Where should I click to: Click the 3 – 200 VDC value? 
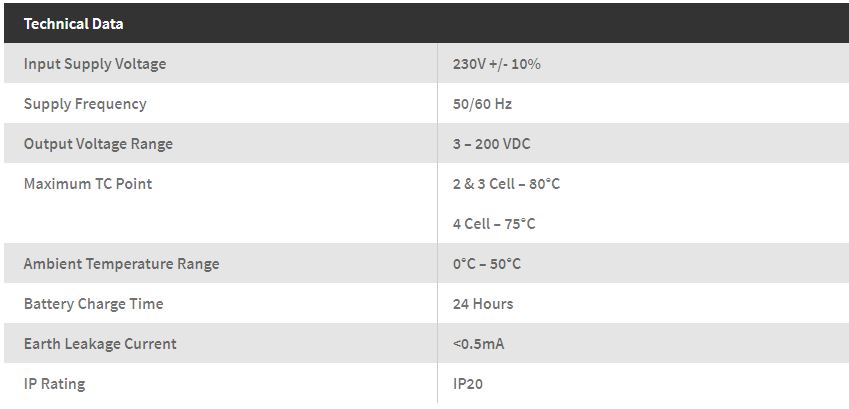(491, 144)
